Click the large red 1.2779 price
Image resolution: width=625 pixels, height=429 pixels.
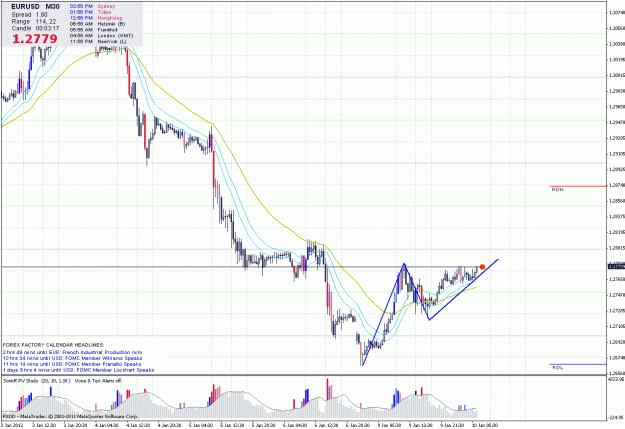(35, 39)
